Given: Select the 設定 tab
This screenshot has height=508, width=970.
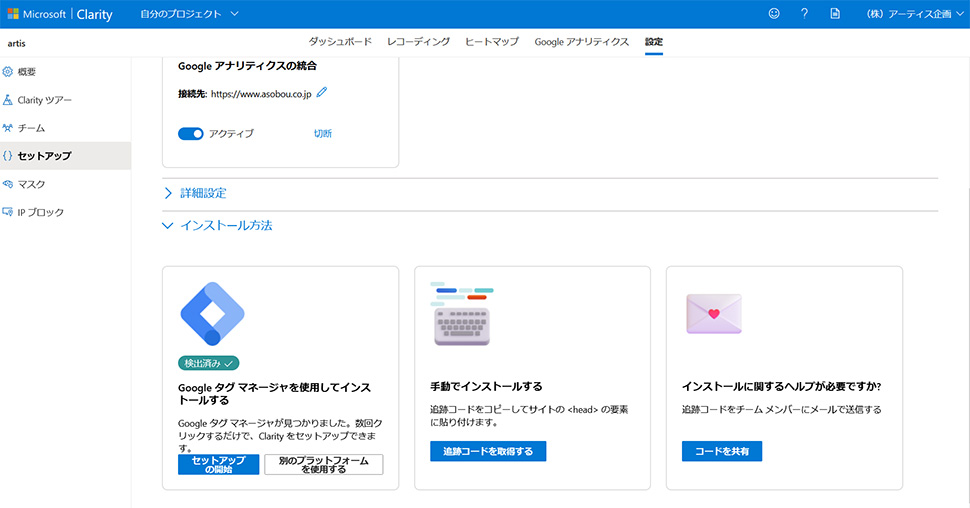Looking at the screenshot, I should pos(654,42).
